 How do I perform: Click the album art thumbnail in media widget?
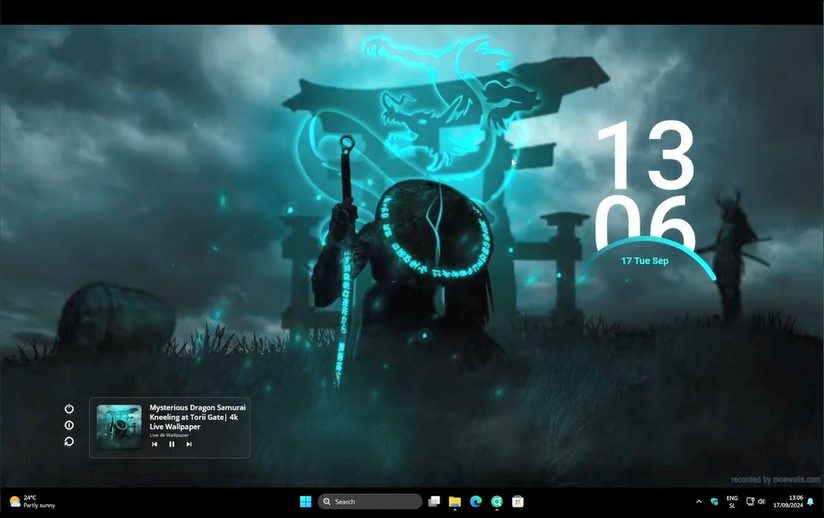(x=119, y=427)
